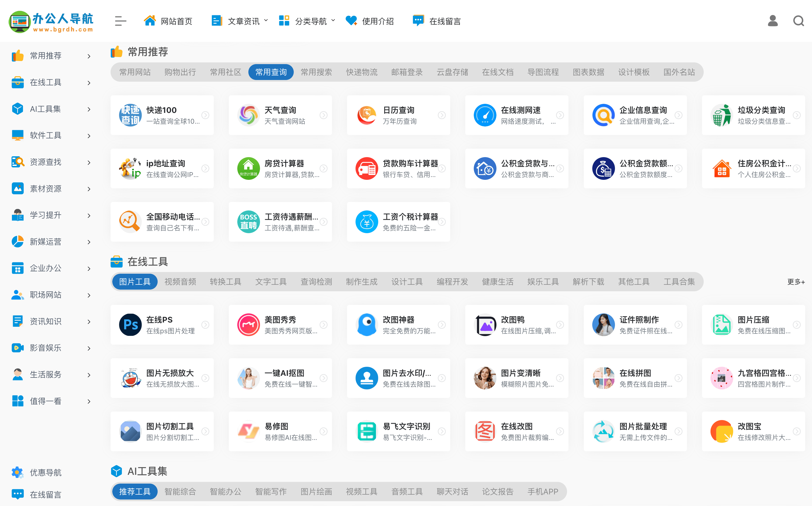This screenshot has width=812, height=506.
Task: Click the 快递100 query icon
Action: (130, 115)
